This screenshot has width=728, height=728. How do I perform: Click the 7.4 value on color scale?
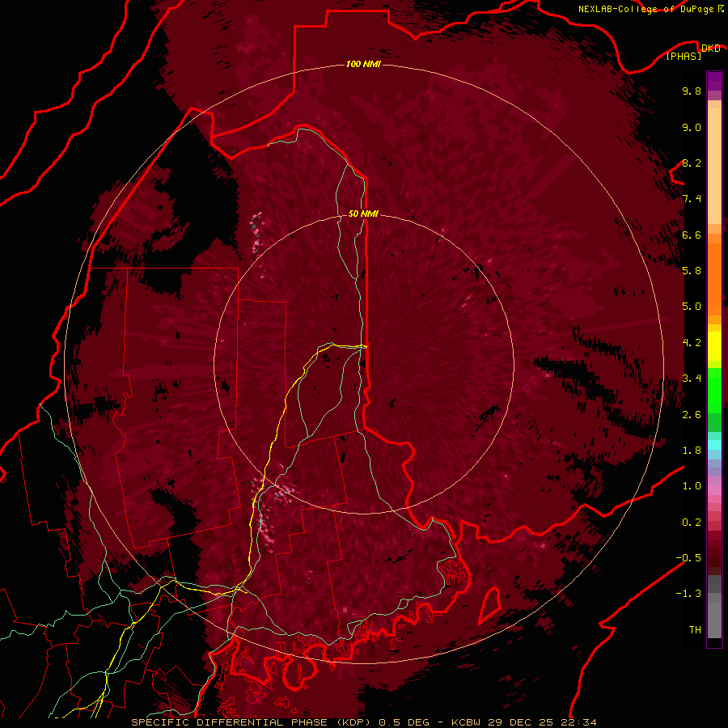692,199
